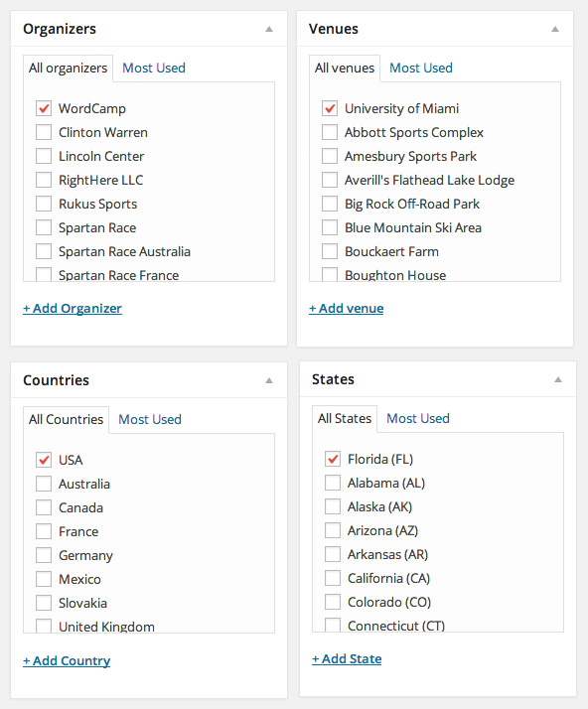
Task: Switch to Most Used organizers tab
Action: 154,68
